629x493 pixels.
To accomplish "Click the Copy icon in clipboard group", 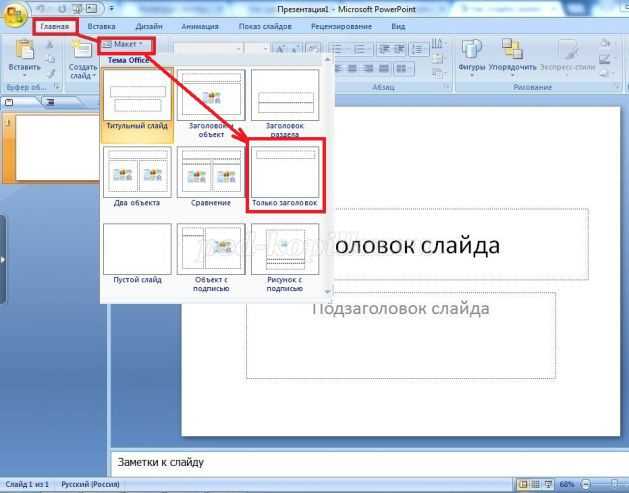I will pyautogui.click(x=50, y=59).
